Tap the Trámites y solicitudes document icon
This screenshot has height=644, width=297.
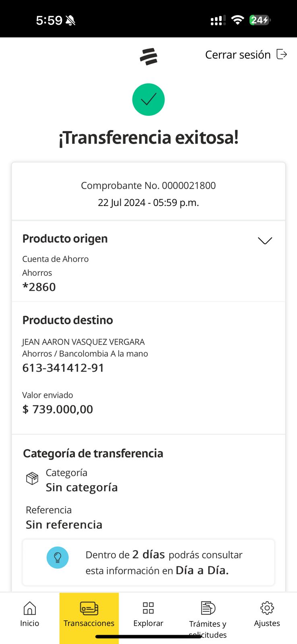208,608
